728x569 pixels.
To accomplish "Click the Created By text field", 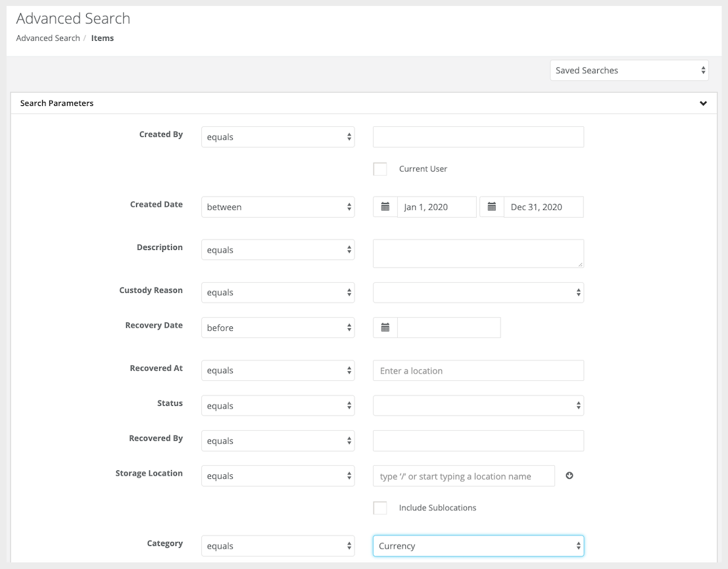I will point(478,137).
